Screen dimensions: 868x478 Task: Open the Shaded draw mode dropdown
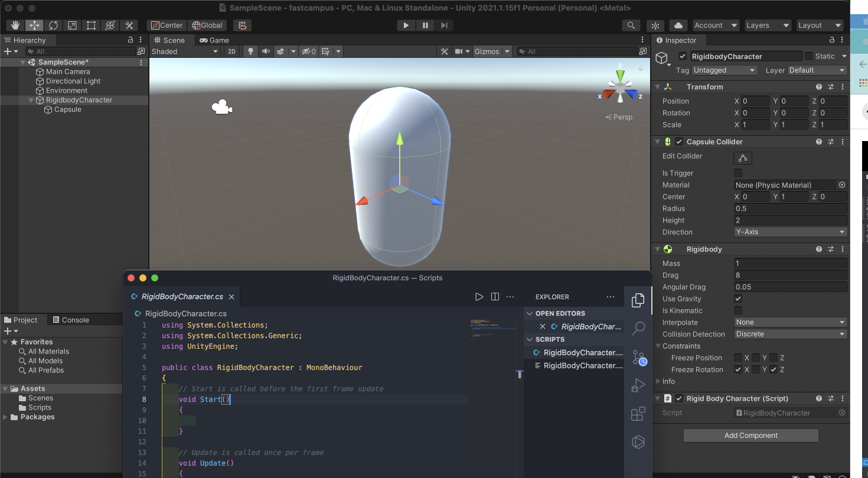185,51
